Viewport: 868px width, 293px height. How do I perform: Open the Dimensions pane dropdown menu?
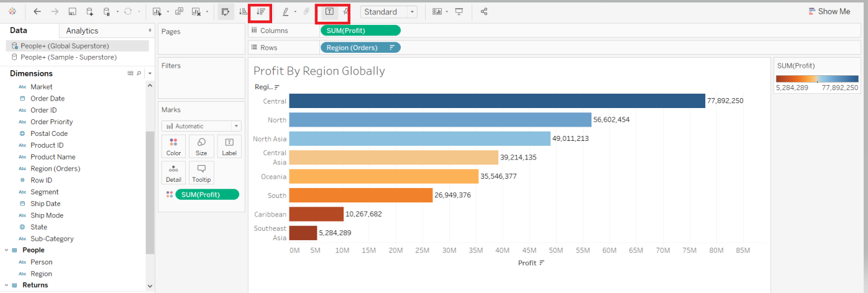click(x=150, y=73)
